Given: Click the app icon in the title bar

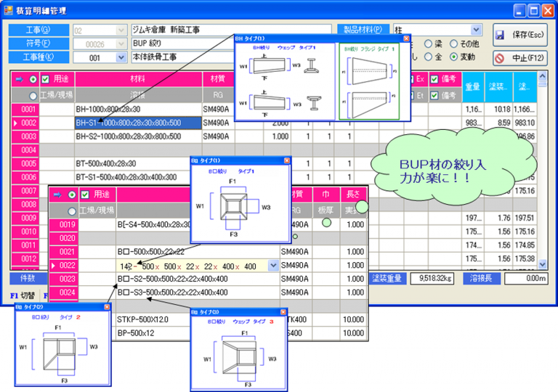Looking at the screenshot, I should (x=8, y=11).
